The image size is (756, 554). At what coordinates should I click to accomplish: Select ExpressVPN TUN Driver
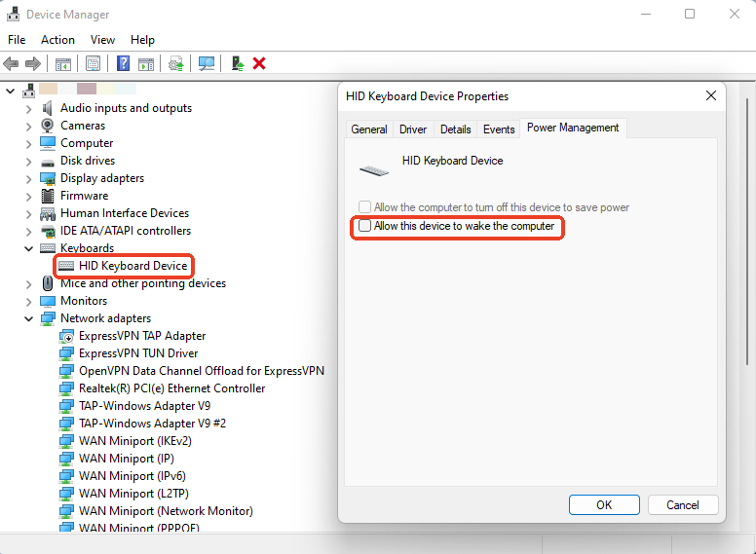coord(138,353)
